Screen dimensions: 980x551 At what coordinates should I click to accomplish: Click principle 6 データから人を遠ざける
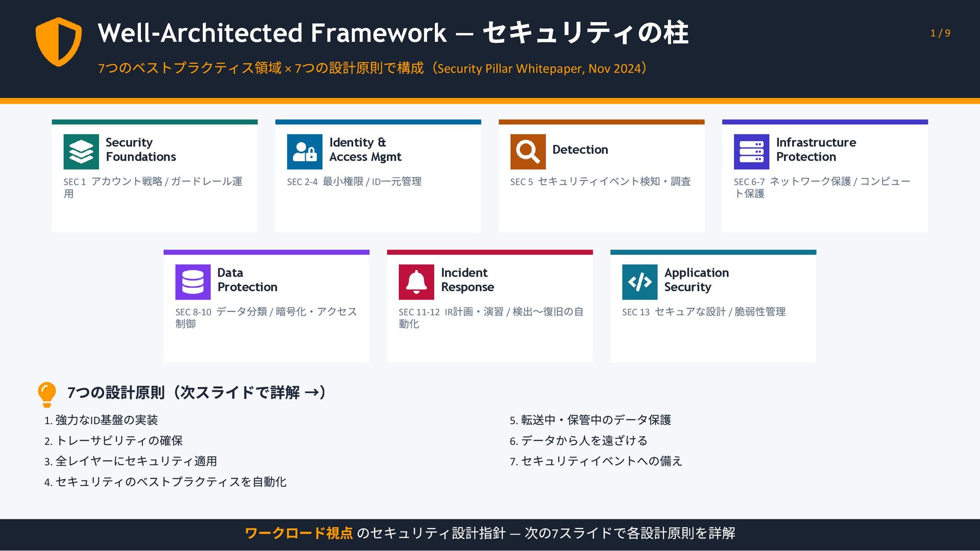578,440
